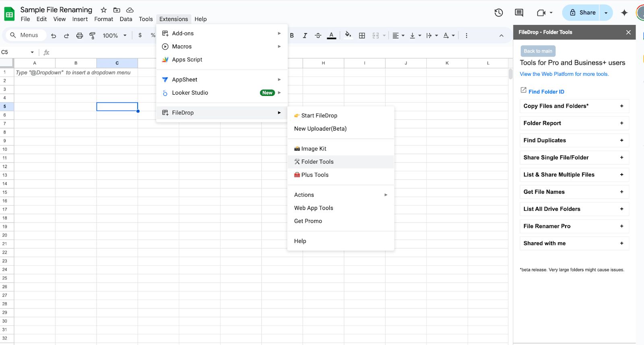Screen dimensions: 644x345
Task: Select column header K
Action: tap(447, 63)
